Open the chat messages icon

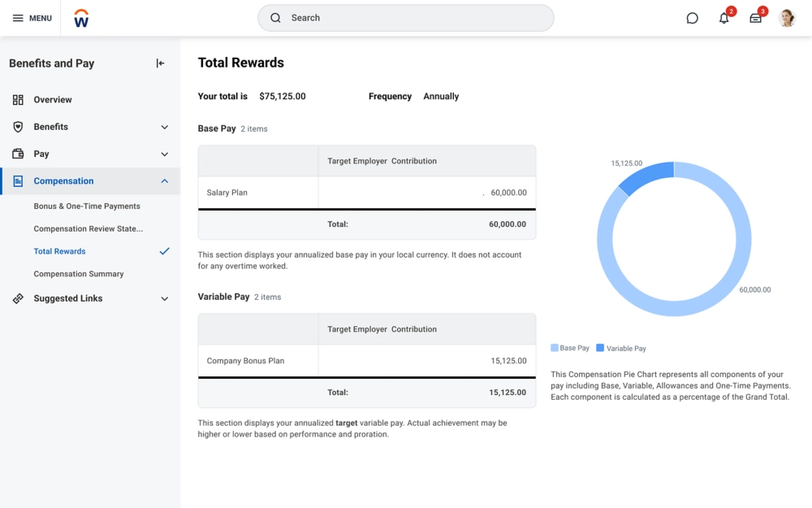[x=692, y=18]
